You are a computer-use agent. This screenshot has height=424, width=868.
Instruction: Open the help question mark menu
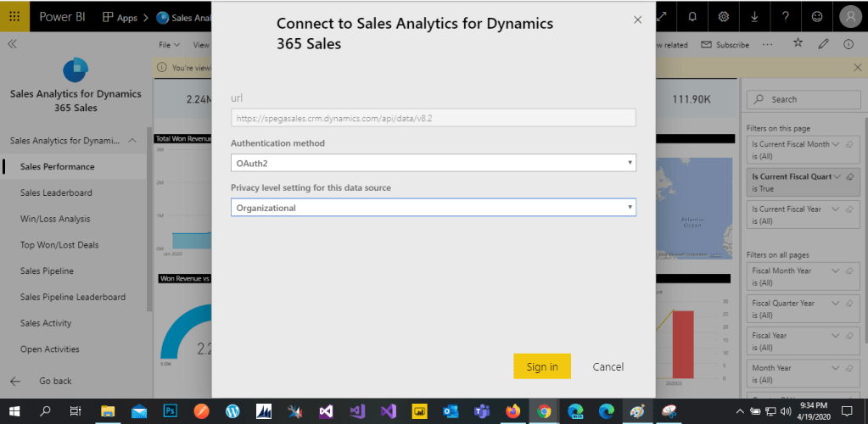(786, 16)
